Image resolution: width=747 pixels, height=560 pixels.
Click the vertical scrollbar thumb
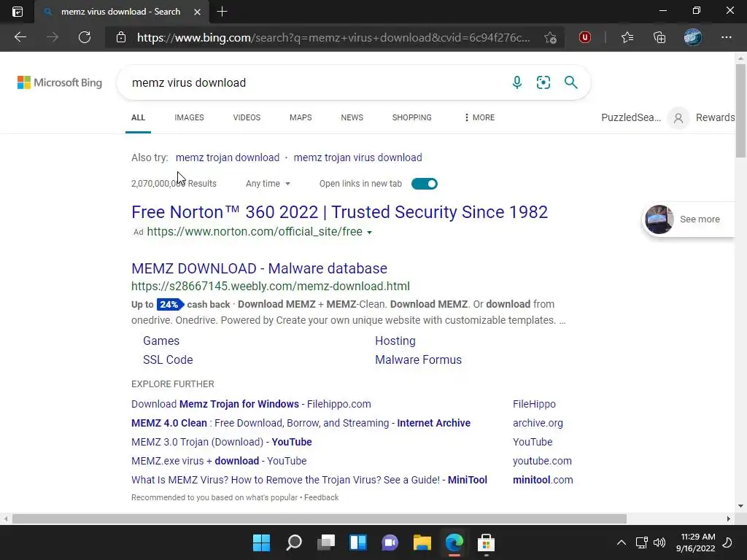tap(740, 111)
